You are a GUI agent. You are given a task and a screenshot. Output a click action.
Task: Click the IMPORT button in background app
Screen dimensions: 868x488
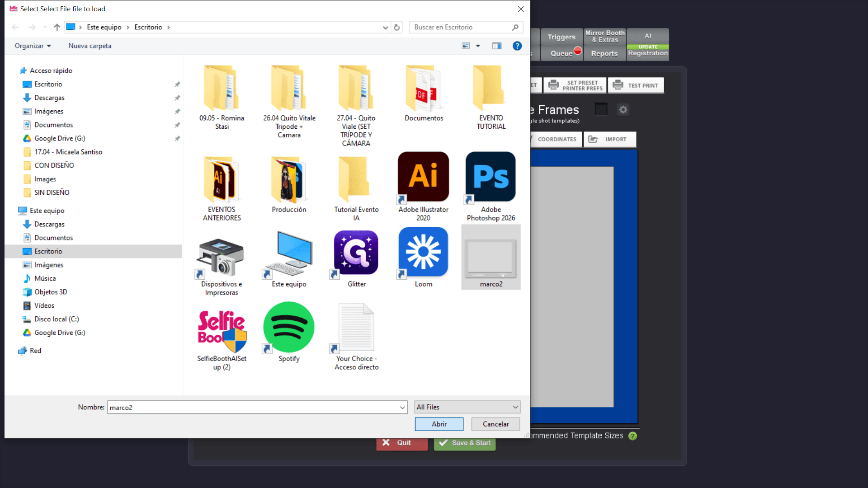[x=609, y=139]
